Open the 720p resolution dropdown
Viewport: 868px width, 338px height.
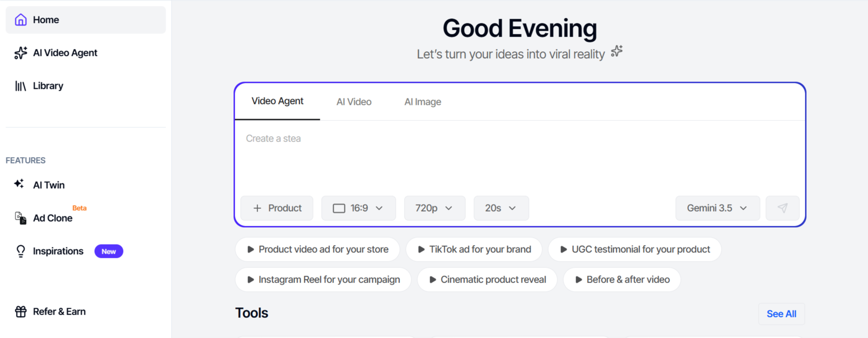(x=434, y=208)
